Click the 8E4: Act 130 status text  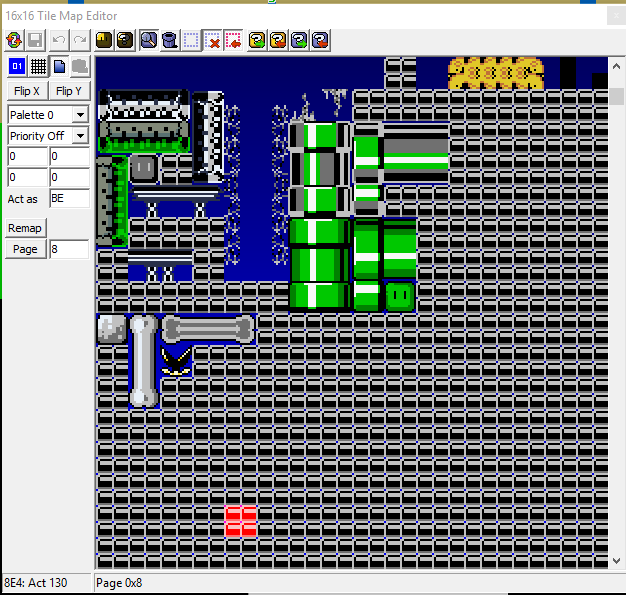[36, 583]
